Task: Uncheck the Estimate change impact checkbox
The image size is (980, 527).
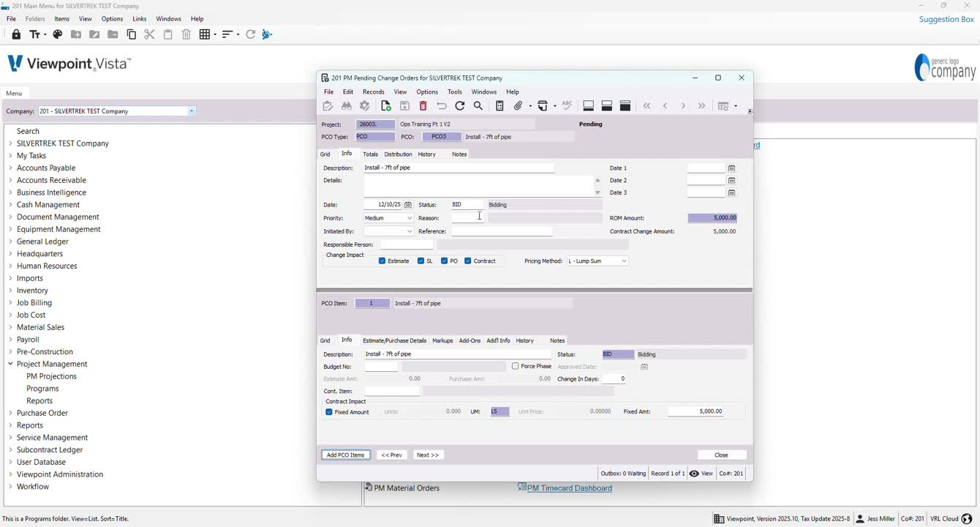Action: click(382, 261)
